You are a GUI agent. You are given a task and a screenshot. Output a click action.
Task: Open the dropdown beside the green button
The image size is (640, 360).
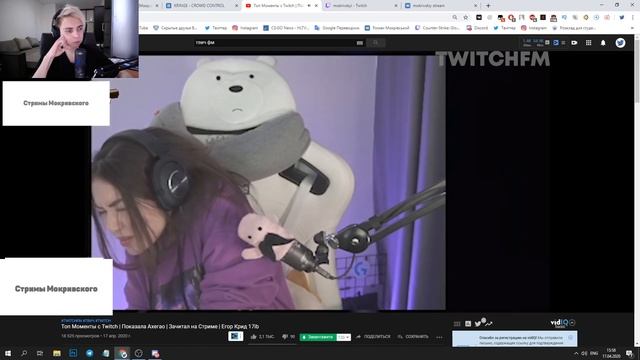(344, 337)
